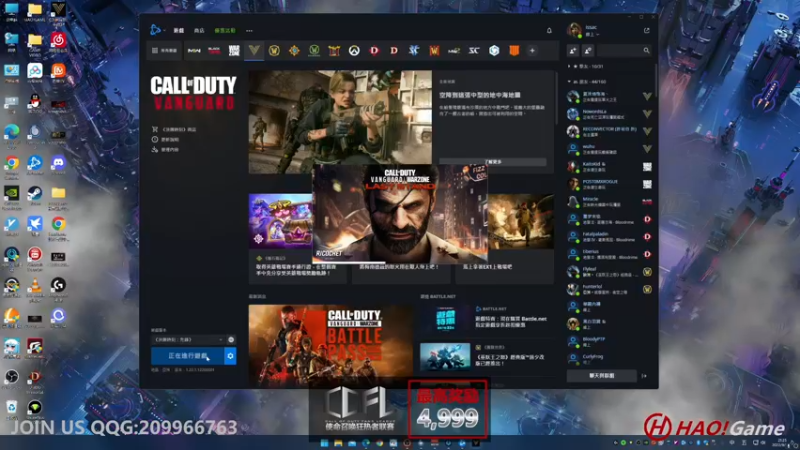Collapse the friends sidebar arrow

click(644, 376)
